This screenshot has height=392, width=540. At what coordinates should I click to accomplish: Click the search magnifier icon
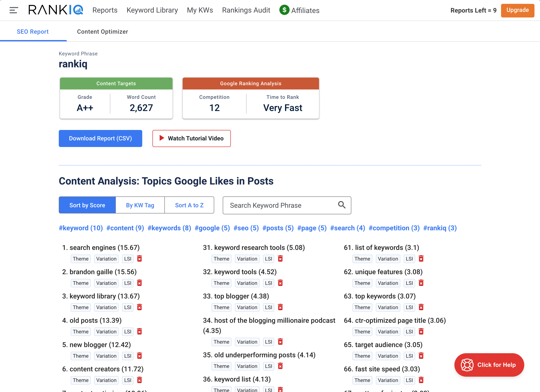pos(342,205)
